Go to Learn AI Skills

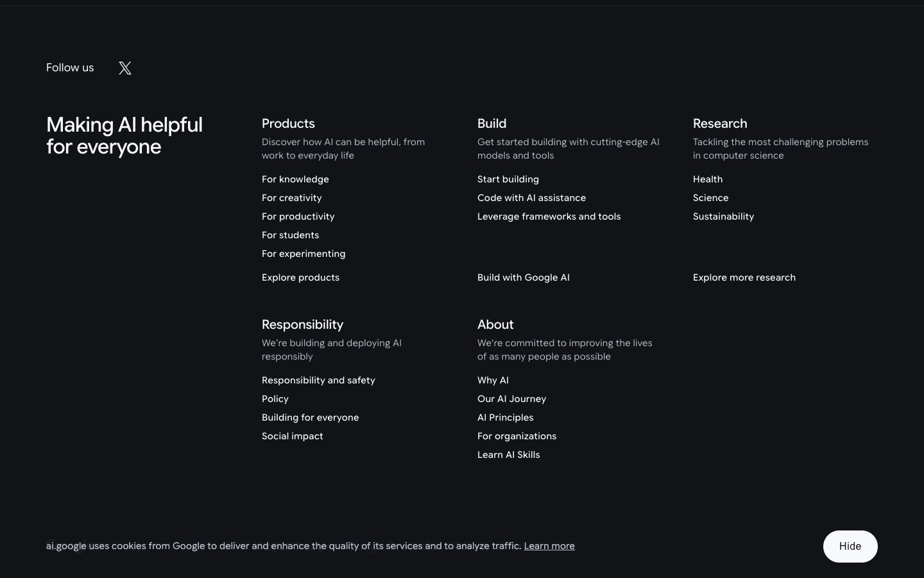[509, 455]
